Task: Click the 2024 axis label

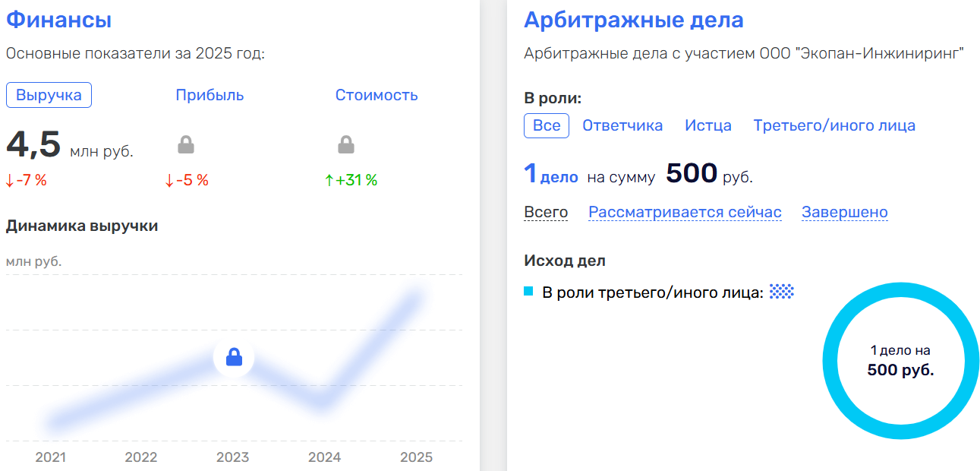Action: pos(324,457)
